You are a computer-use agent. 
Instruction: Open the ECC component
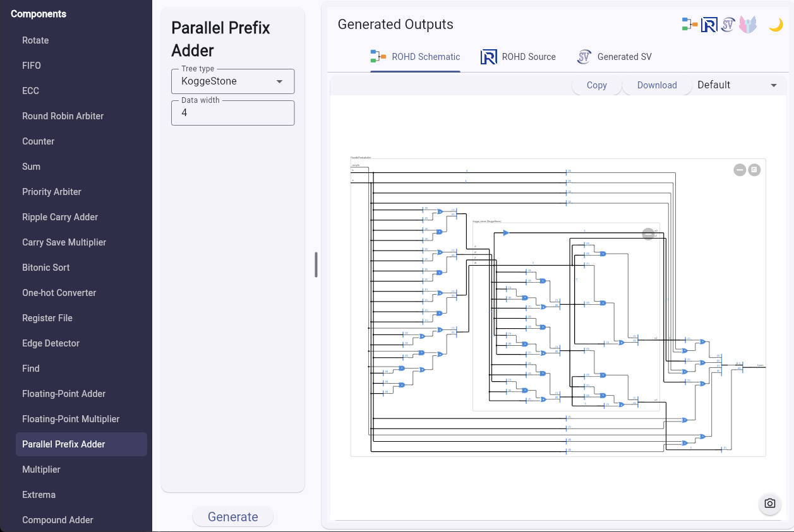tap(81, 91)
